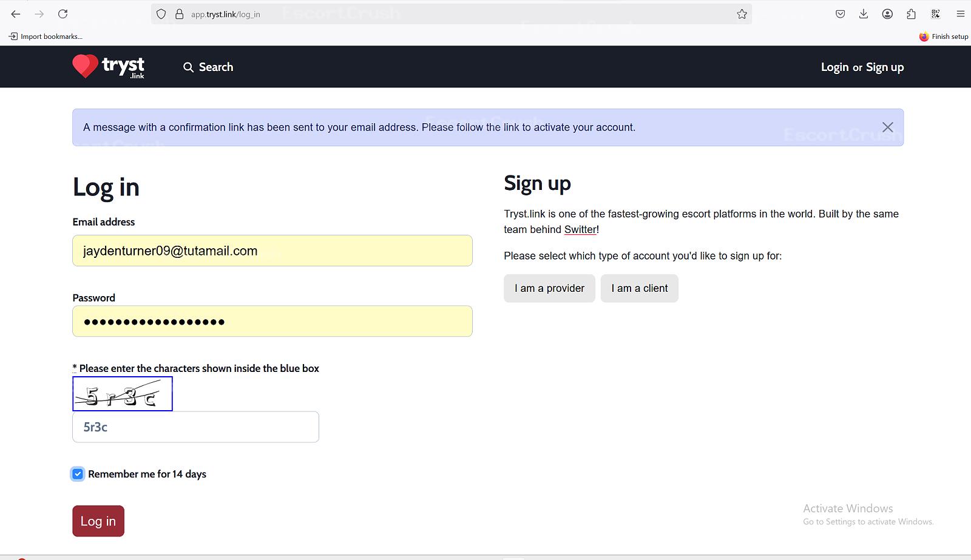Viewport: 971px width, 560px height.
Task: Open the extensions puzzle icon
Action: [911, 14]
